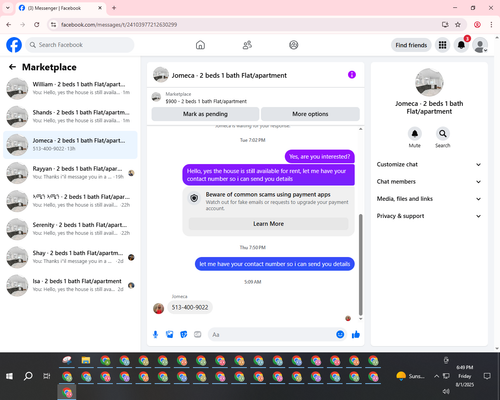The image size is (500, 400).
Task: View site information icon in address bar
Action: pos(53,25)
